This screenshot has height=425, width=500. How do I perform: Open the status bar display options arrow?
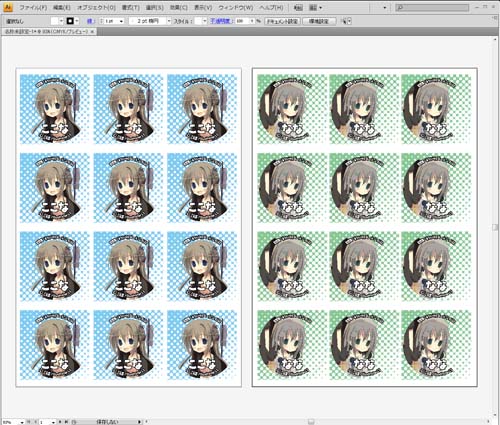click(x=139, y=422)
